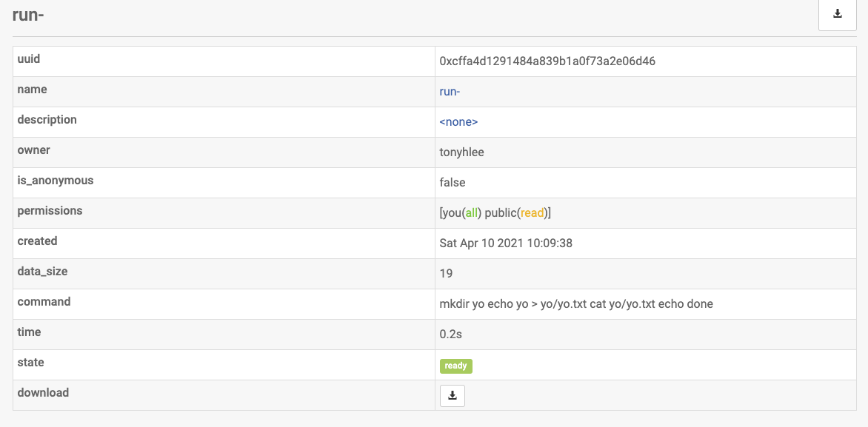Open the bundle via the top-right download icon
The height and width of the screenshot is (427, 868).
click(837, 13)
